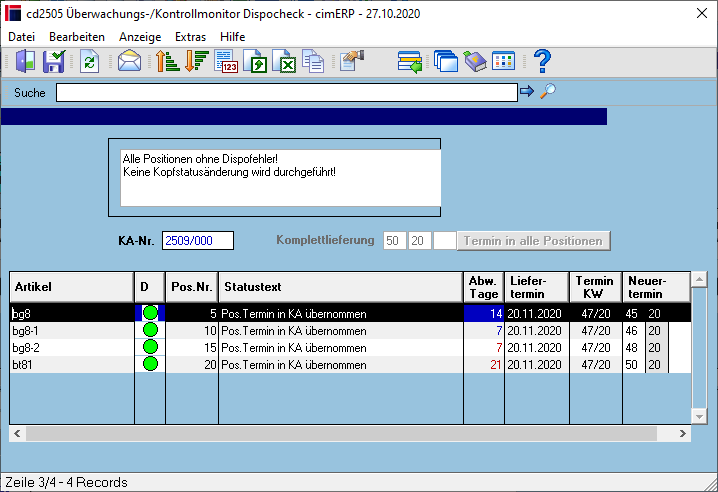The image size is (718, 492).
Task: Open the mail envelope icon
Action: point(129,61)
